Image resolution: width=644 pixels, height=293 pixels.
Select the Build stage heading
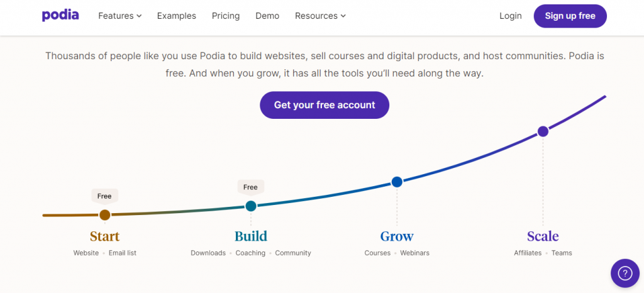pyautogui.click(x=251, y=236)
